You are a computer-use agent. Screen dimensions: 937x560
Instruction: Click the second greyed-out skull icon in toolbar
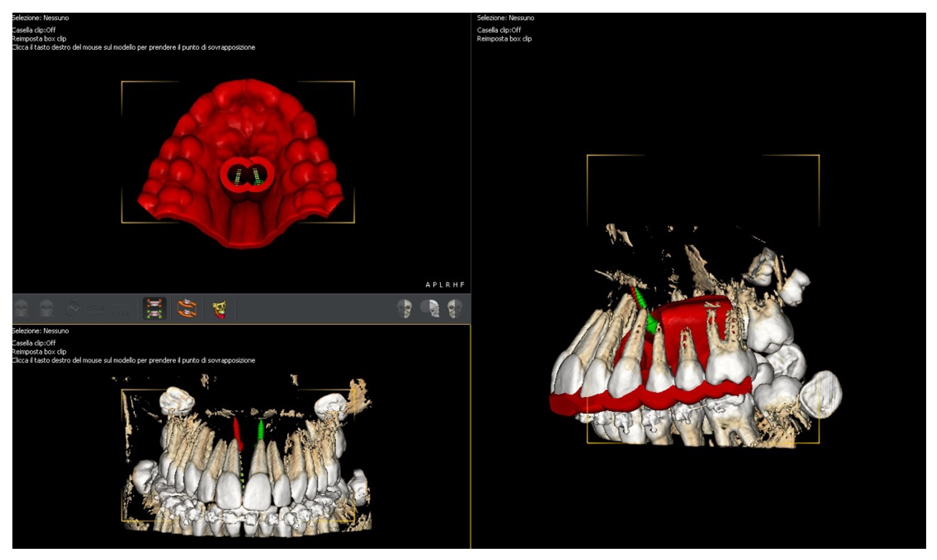pyautogui.click(x=47, y=308)
